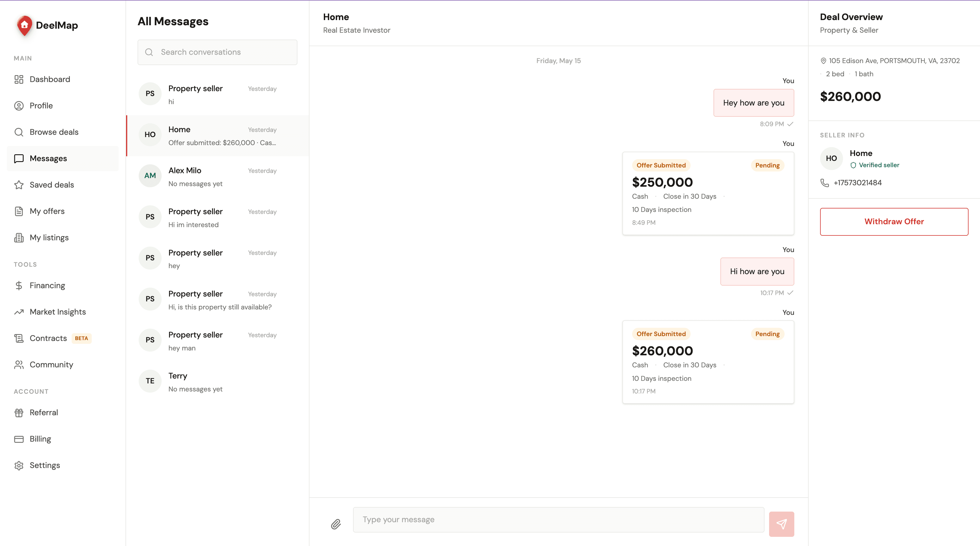Click the Financing dollar icon

pos(19,286)
